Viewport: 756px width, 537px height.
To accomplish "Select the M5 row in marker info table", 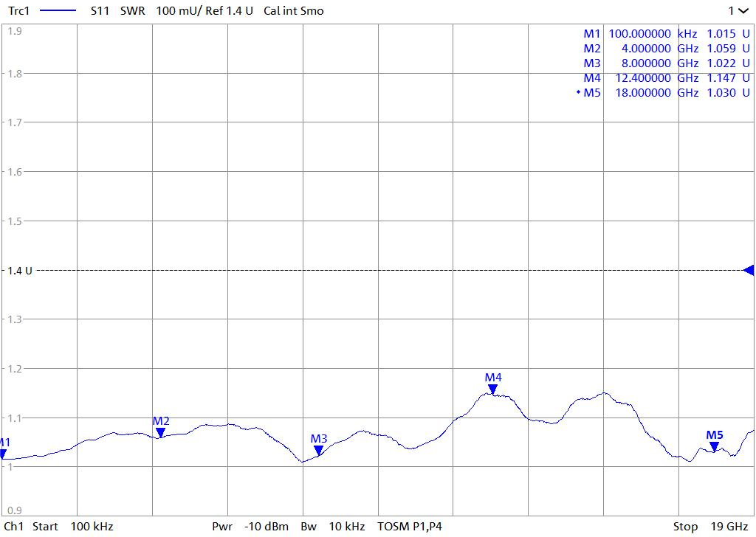I will point(664,92).
